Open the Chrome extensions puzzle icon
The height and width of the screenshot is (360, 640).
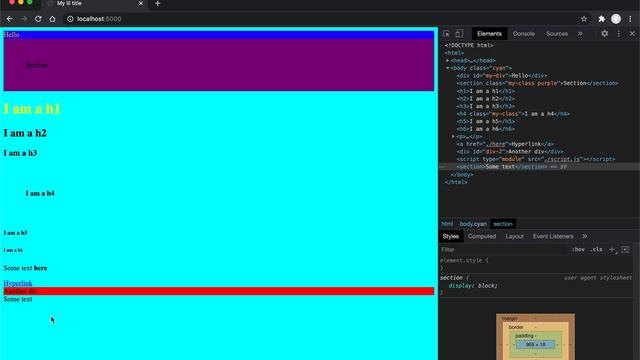(x=601, y=19)
